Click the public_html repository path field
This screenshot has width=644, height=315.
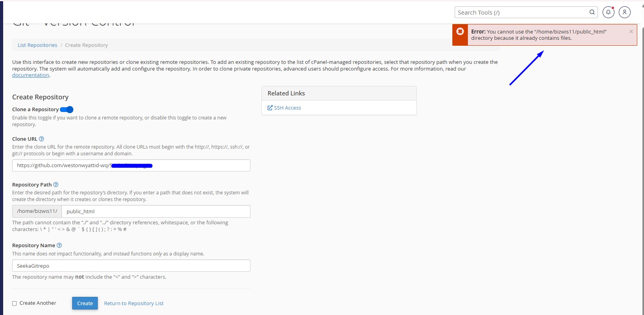point(156,211)
